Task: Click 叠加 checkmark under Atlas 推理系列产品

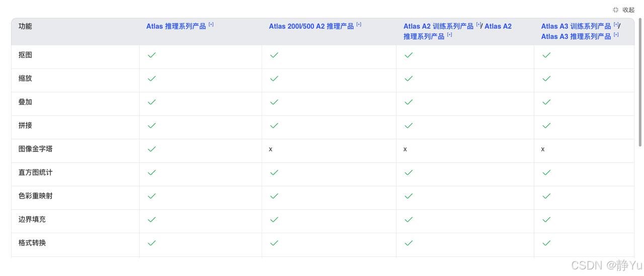Action: (x=151, y=102)
